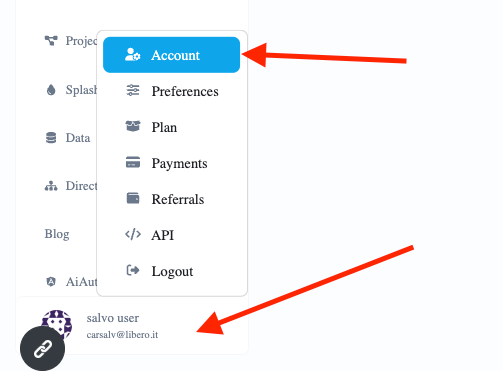Click the round chain link button

coord(42,349)
